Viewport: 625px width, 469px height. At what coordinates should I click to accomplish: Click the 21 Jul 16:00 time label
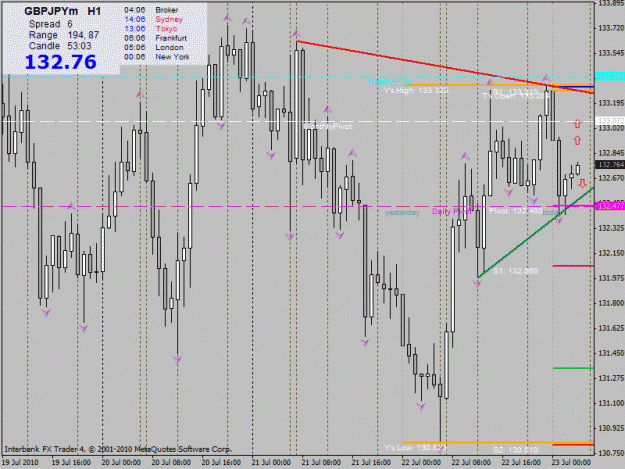[371, 462]
